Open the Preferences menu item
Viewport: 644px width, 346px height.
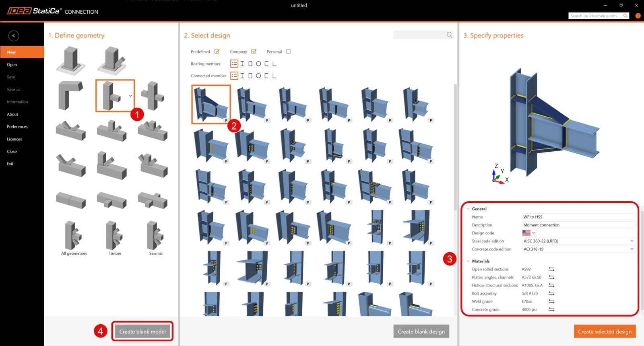pyautogui.click(x=17, y=127)
